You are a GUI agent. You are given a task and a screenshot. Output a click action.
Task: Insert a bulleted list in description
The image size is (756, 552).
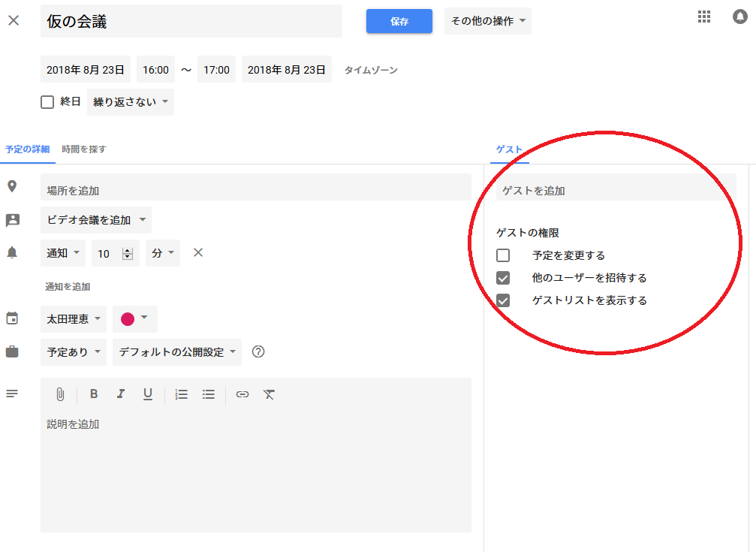208,394
